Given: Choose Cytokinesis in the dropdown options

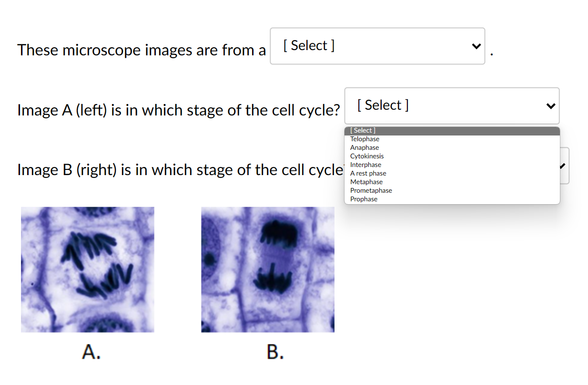Looking at the screenshot, I should pyautogui.click(x=367, y=156).
